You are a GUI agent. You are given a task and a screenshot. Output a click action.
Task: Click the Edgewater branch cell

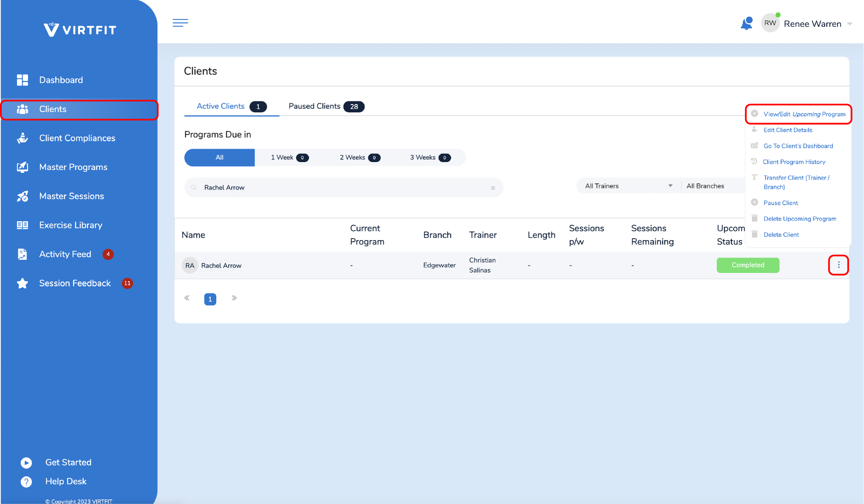(x=439, y=265)
